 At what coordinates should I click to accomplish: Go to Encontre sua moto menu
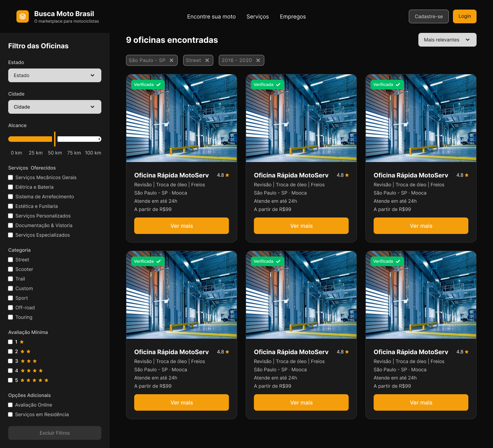click(x=211, y=16)
